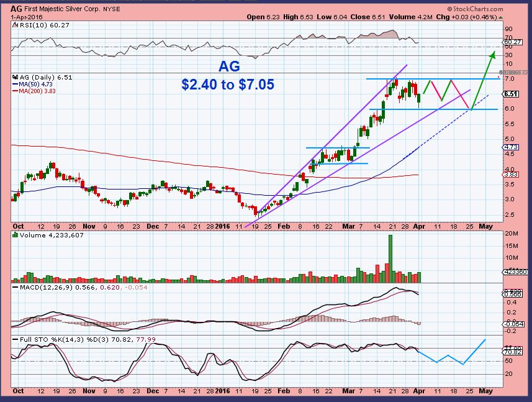Viewport: 532px width, 402px height.
Task: Click the candlestick legend icon beside AG (Daily)
Action: tap(16, 78)
